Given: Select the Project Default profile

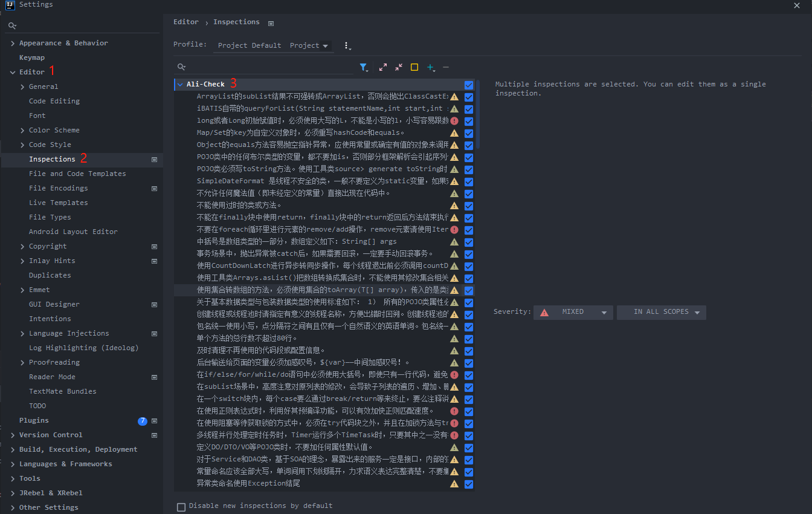Looking at the screenshot, I should pos(248,45).
